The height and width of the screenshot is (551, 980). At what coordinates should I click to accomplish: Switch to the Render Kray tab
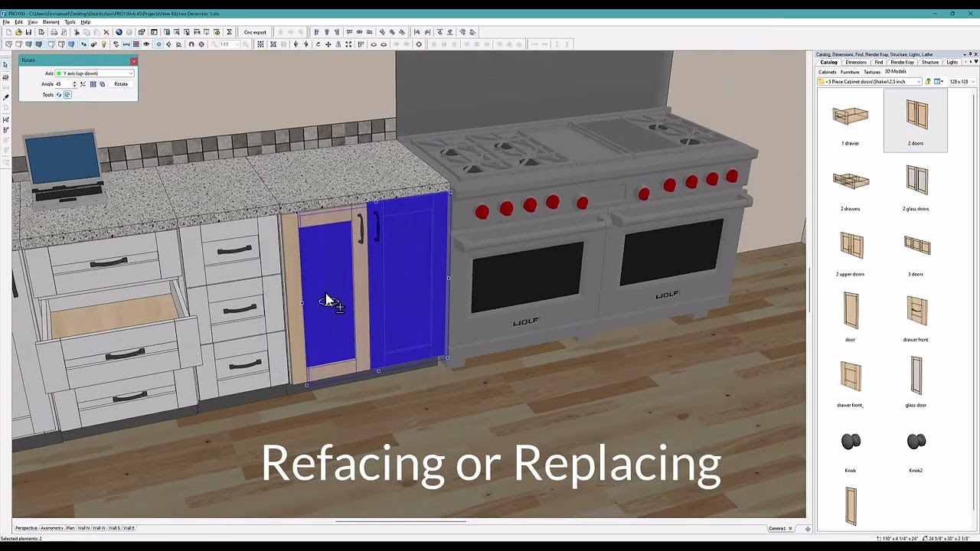coord(903,62)
